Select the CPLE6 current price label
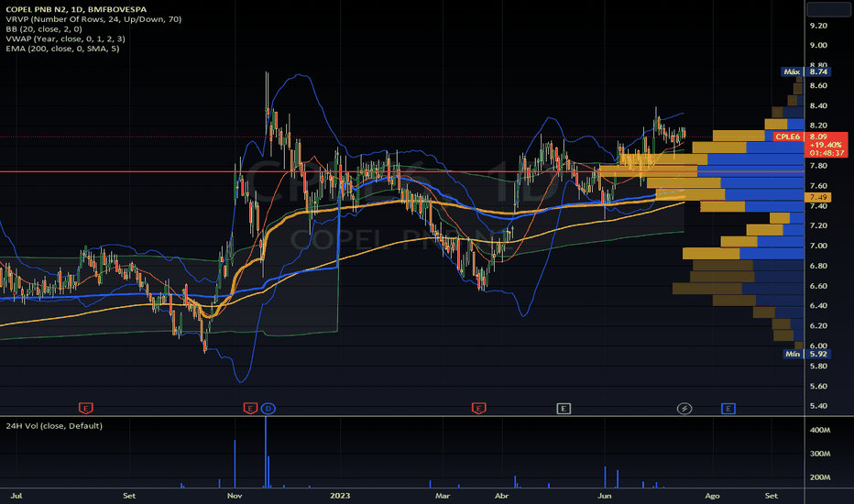 pos(787,137)
